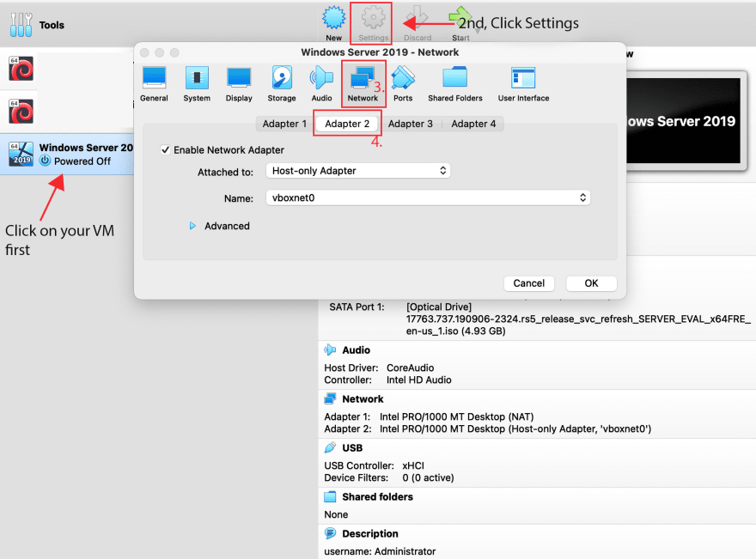Click the Description section header text
This screenshot has height=559, width=756.
point(370,533)
